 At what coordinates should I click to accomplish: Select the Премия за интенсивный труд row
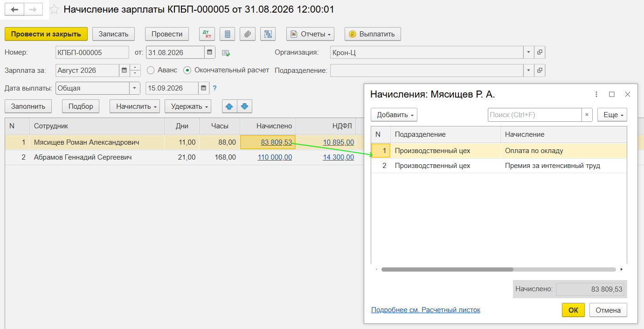coord(499,166)
